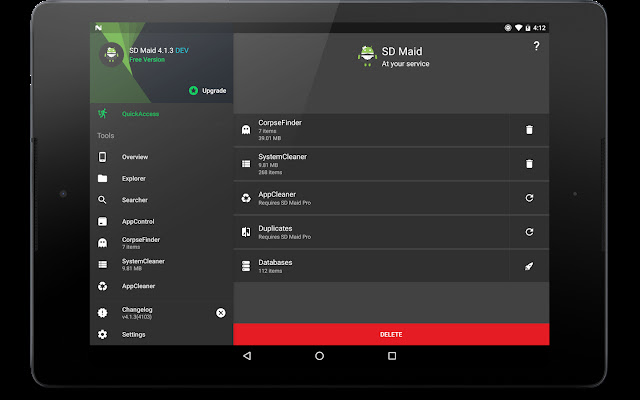
Task: Click the Duplicates icon in main panel
Action: 246,232
